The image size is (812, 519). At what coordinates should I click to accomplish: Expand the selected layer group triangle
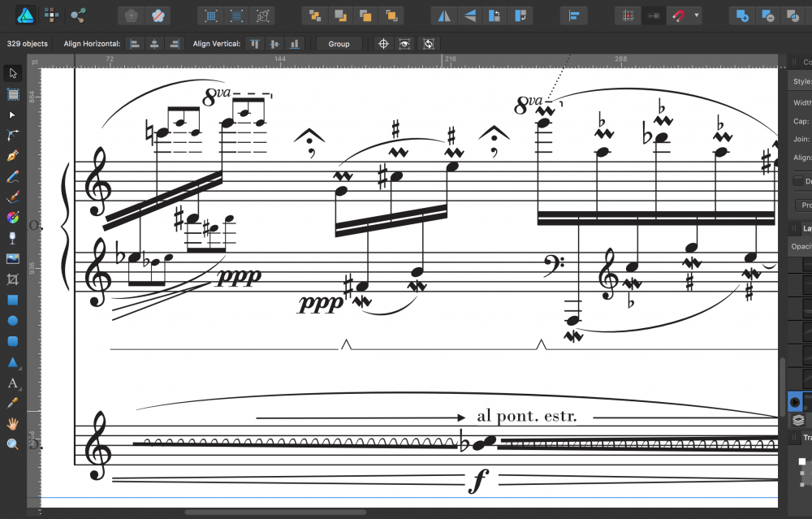(795, 401)
